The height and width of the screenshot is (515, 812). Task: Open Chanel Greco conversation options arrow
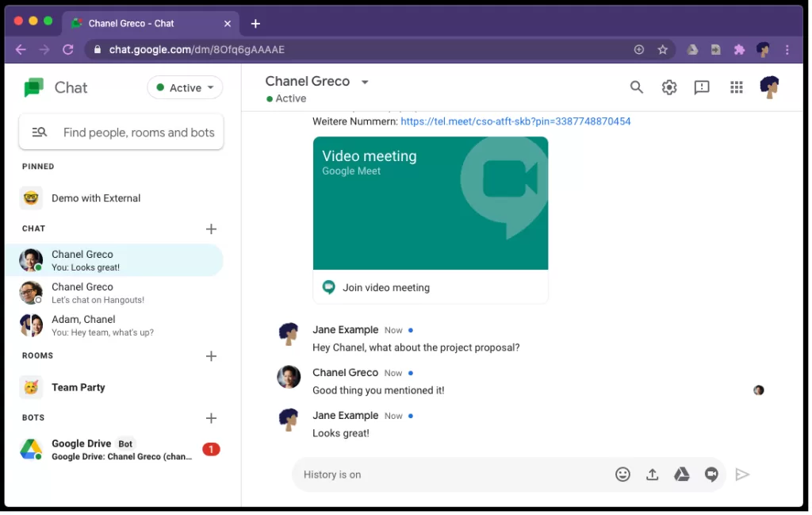tap(365, 82)
